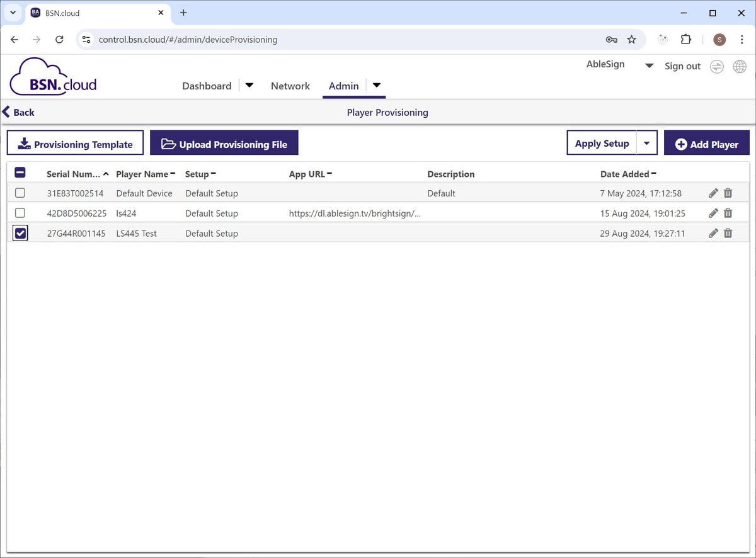Viewport: 756px width, 558px height.
Task: Open the Dashboard dropdown arrow
Action: click(x=249, y=84)
